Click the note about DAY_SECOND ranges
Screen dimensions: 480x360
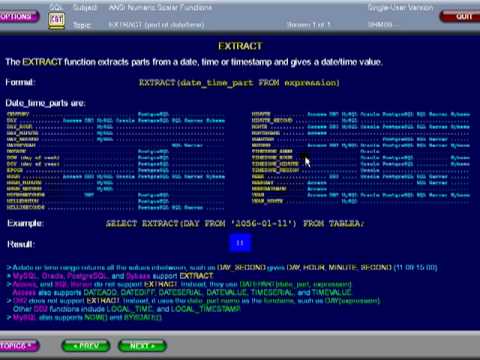pyautogui.click(x=222, y=267)
